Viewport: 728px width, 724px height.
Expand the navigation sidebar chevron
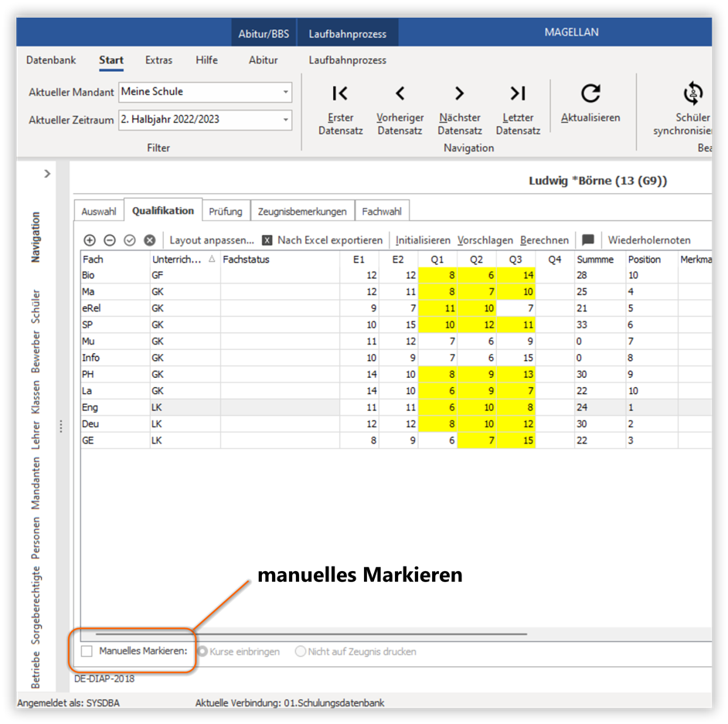coord(47,174)
